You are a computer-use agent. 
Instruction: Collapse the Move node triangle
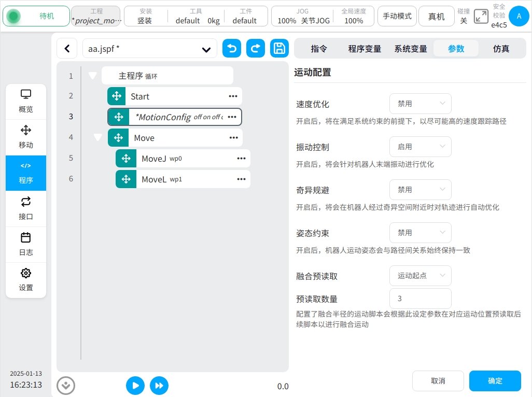pyautogui.click(x=97, y=138)
